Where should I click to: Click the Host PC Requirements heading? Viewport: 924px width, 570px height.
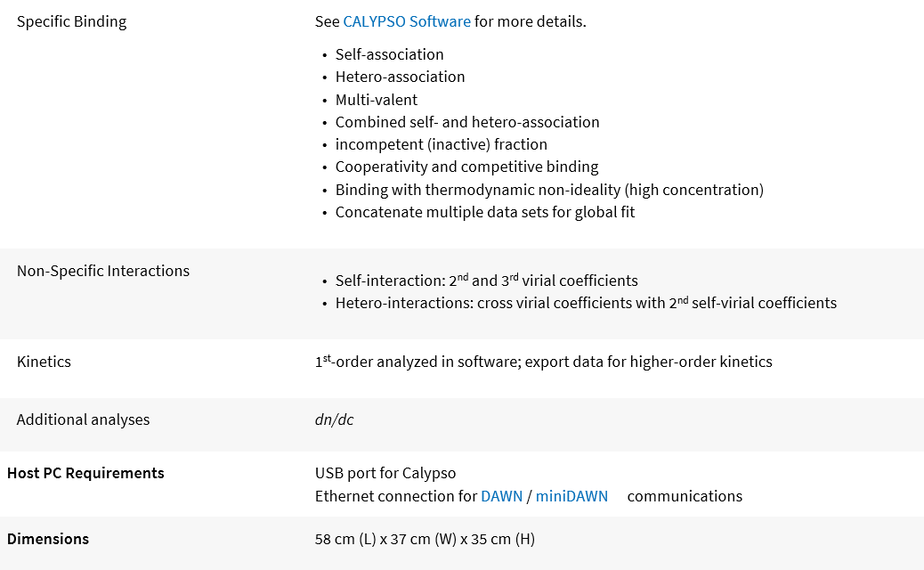85,473
